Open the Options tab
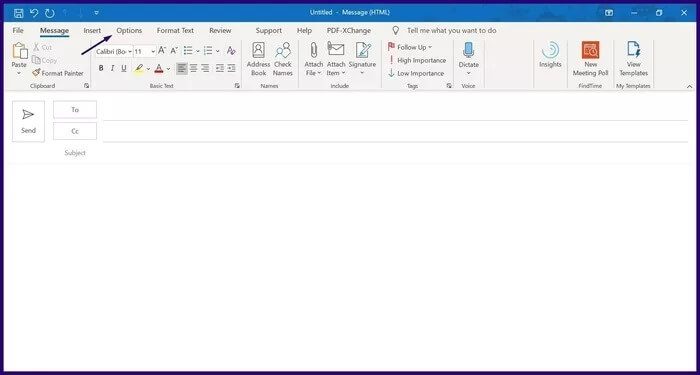700x375 pixels. [x=129, y=30]
